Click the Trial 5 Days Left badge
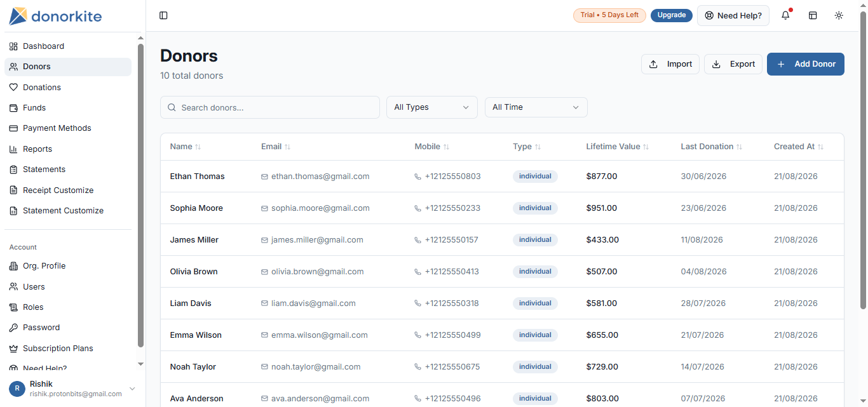 point(609,15)
